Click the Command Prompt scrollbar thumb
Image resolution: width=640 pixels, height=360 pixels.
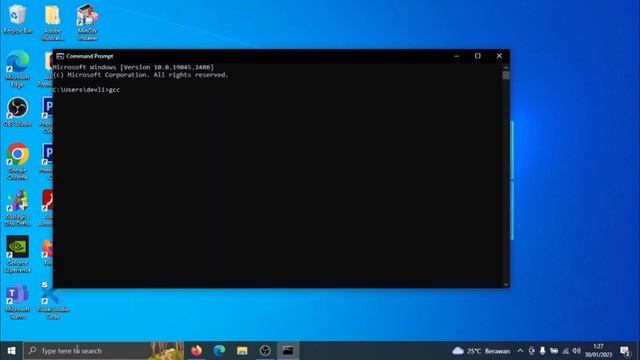506,76
